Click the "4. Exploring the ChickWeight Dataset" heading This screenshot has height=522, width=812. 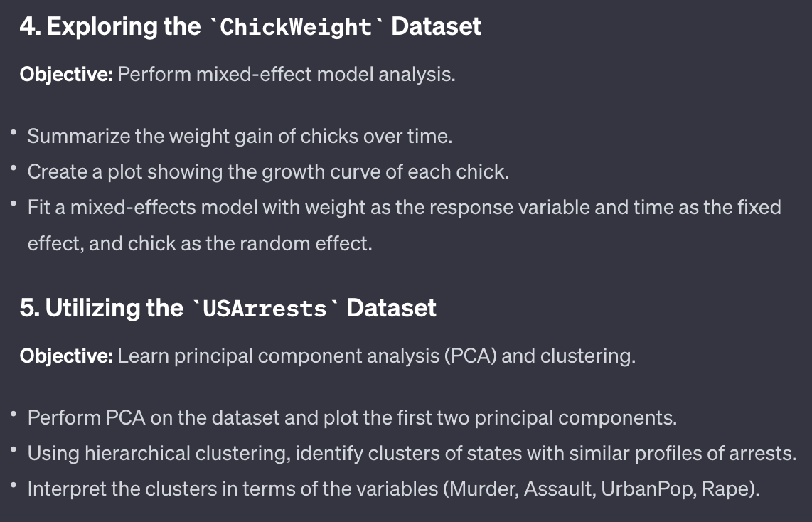click(x=250, y=27)
